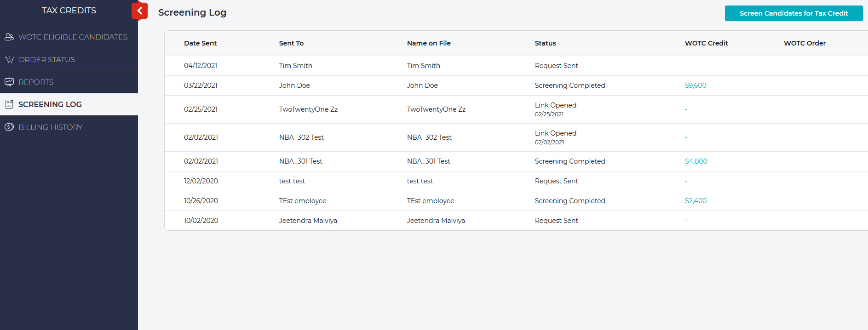The image size is (868, 330).
Task: Open the Reports menu label
Action: [36, 82]
